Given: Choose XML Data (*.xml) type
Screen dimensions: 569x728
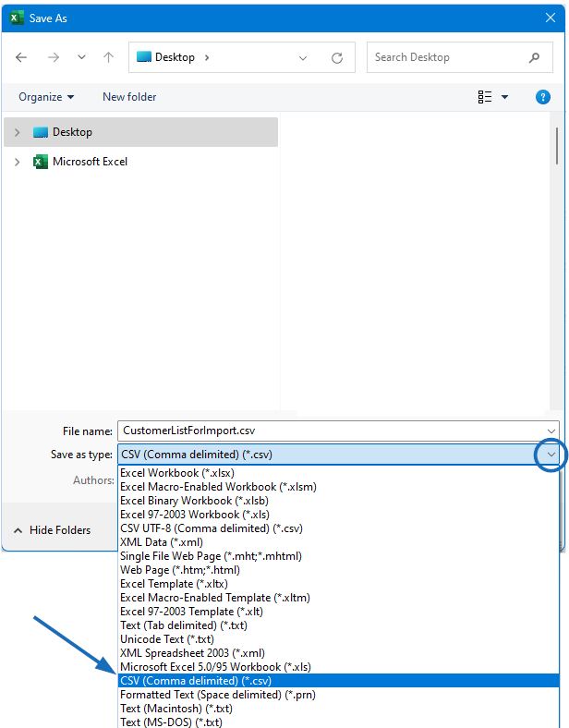Looking at the screenshot, I should coord(338,542).
